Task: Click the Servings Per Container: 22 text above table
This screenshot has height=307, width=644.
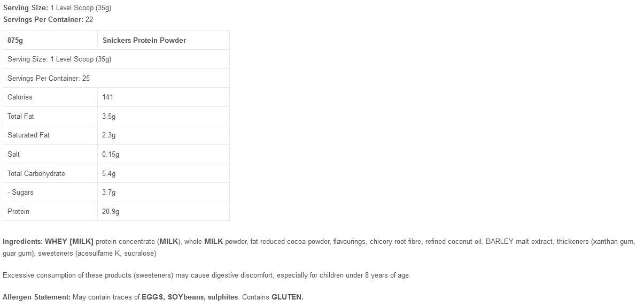Action: [48, 19]
